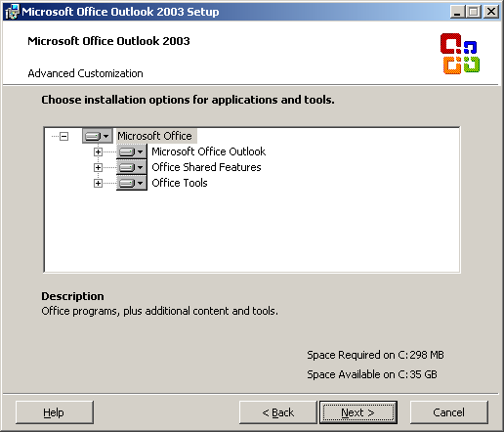This screenshot has height=432, width=504.
Task: Open install-state dropdown for Microsoft Office root
Action: (98, 136)
